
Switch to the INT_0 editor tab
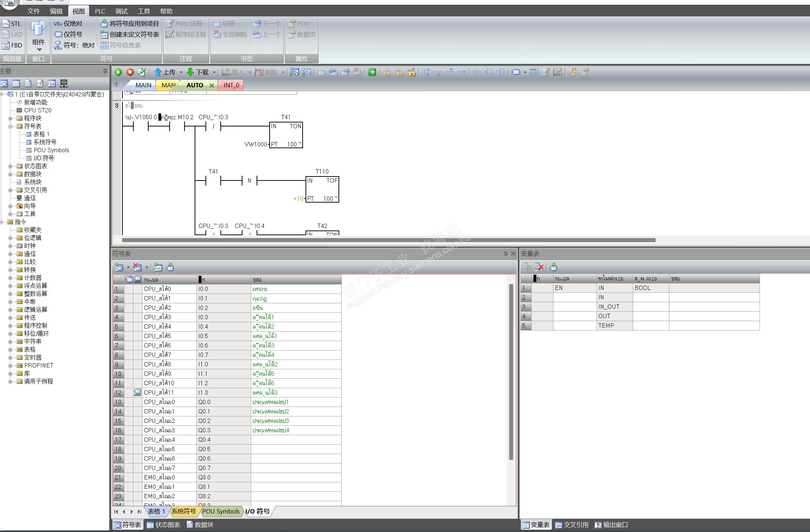[x=231, y=85]
